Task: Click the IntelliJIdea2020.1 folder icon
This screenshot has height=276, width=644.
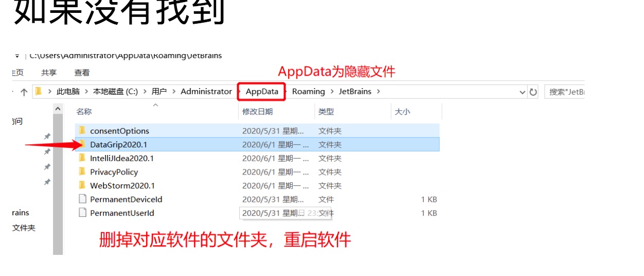Action: pos(82,158)
